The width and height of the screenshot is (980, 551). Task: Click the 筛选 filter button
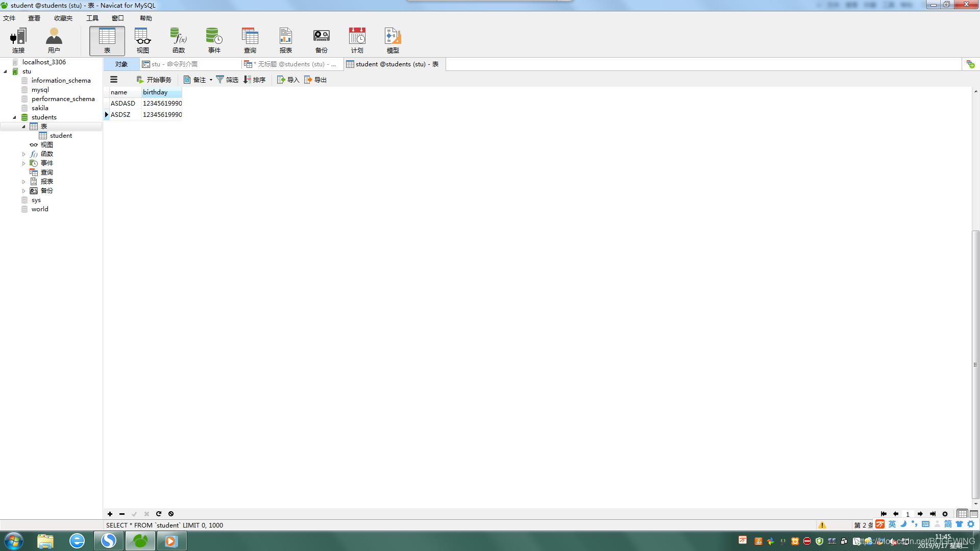(227, 80)
